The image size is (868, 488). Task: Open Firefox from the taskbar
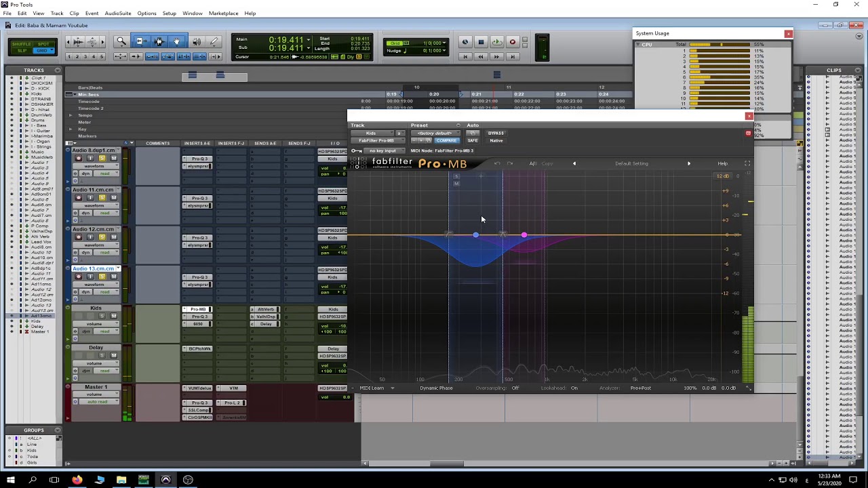tap(77, 480)
